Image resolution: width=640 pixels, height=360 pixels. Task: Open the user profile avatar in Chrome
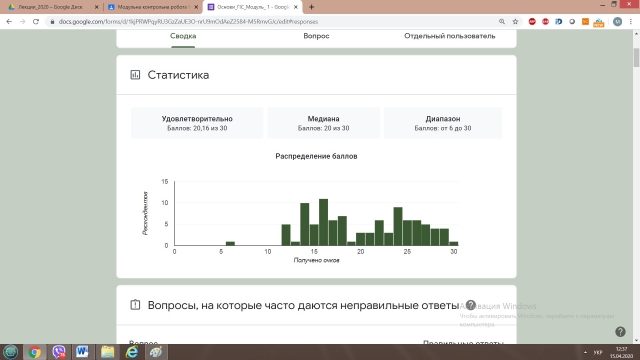coord(617,22)
